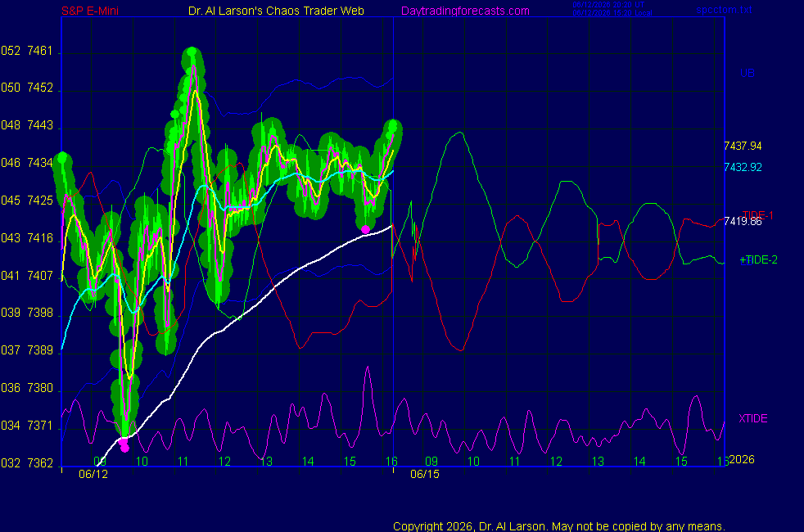Select the white 7419.86 price value
This screenshot has height=532, width=804.
pyautogui.click(x=743, y=222)
